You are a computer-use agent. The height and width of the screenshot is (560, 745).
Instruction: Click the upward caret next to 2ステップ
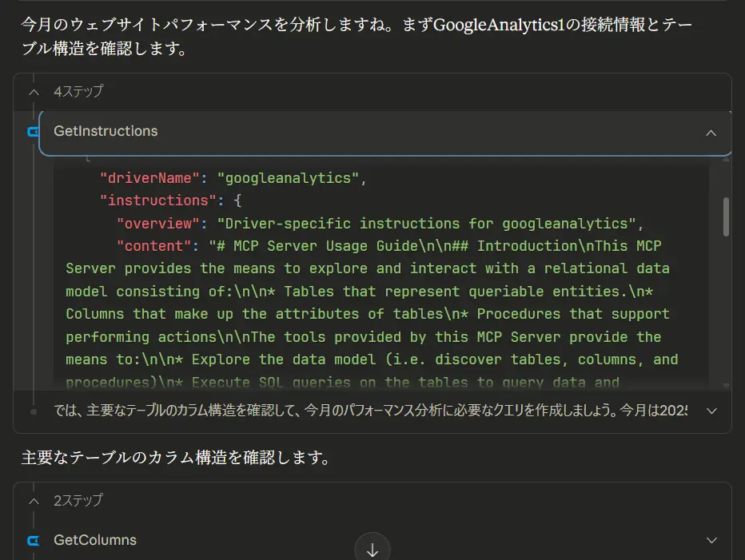click(34, 500)
